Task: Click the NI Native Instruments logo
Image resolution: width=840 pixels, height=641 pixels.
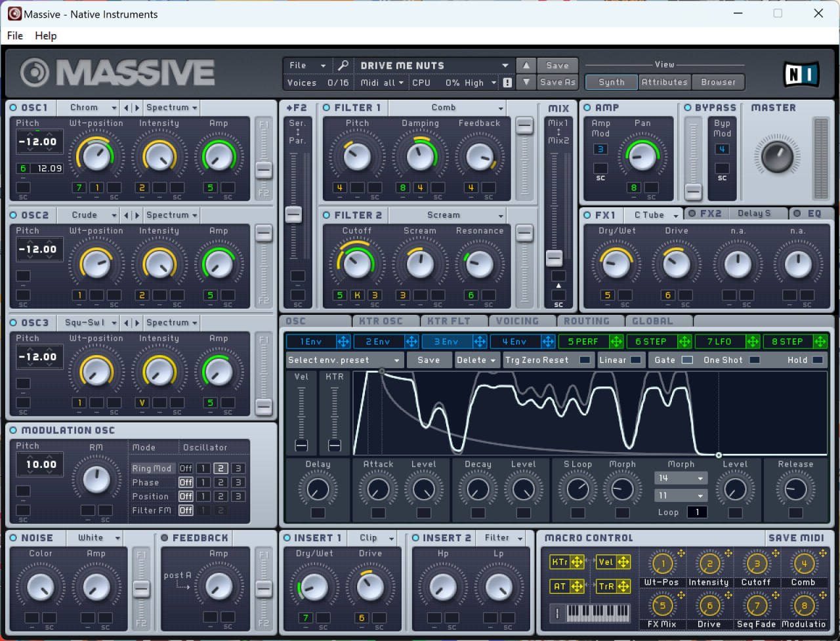Action: click(x=801, y=75)
